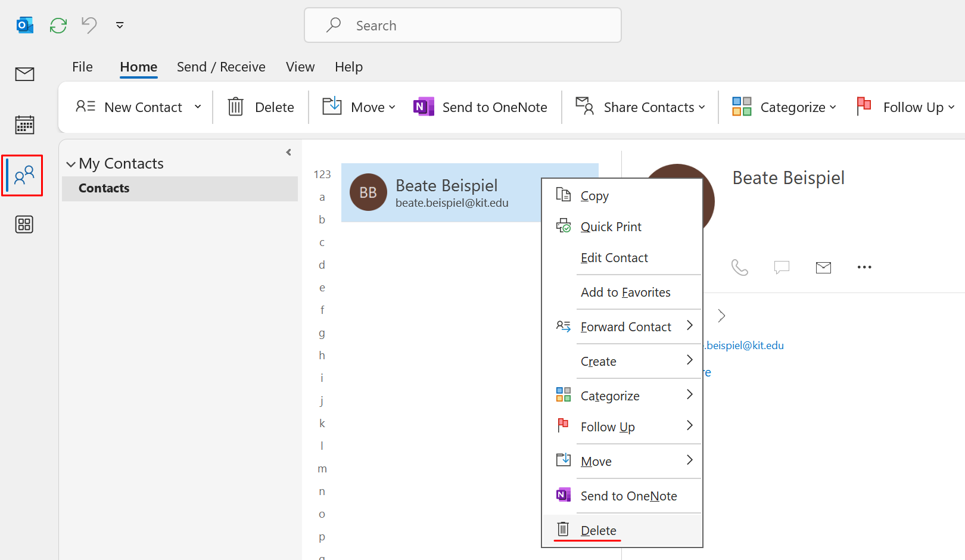Open the More Apps grid icon
Screen dimensions: 965x560
pos(24,225)
